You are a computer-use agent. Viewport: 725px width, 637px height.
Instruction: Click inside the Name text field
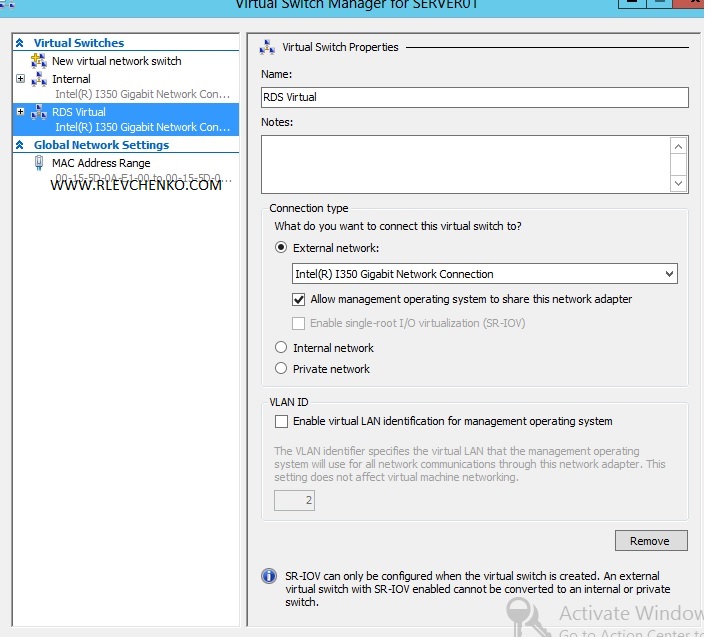point(474,97)
